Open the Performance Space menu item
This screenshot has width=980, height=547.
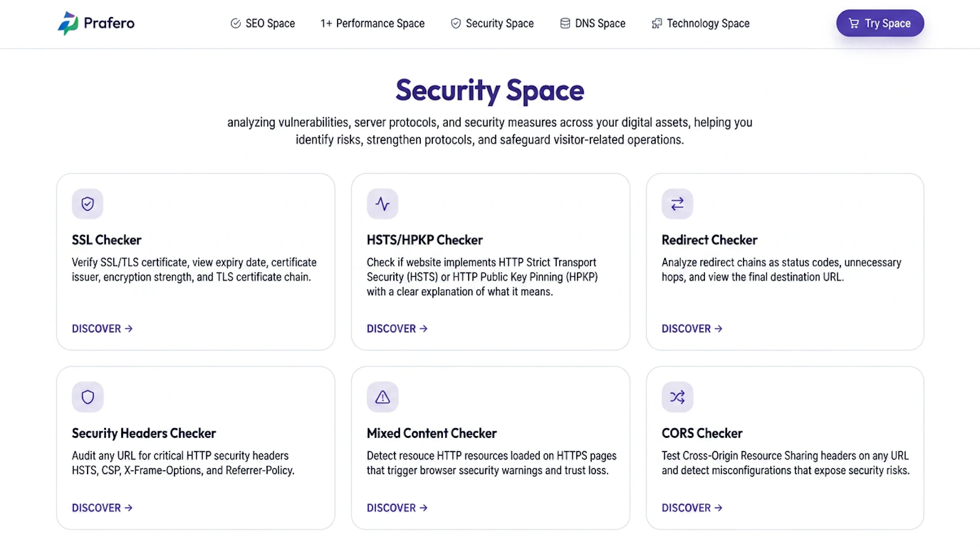click(372, 23)
